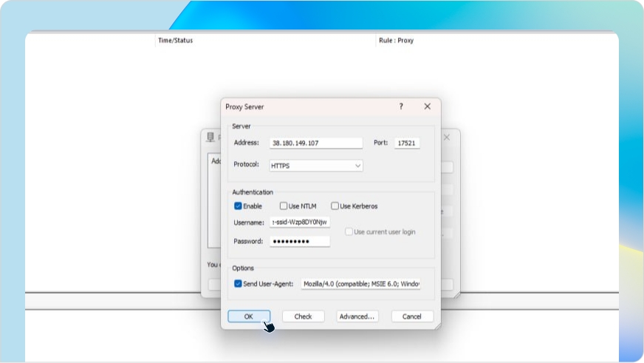Enable the Use Kerberos checkbox
The width and height of the screenshot is (644, 363).
point(335,206)
